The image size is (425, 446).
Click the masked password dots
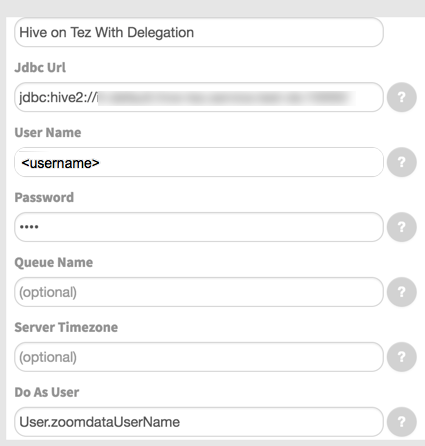tap(29, 227)
